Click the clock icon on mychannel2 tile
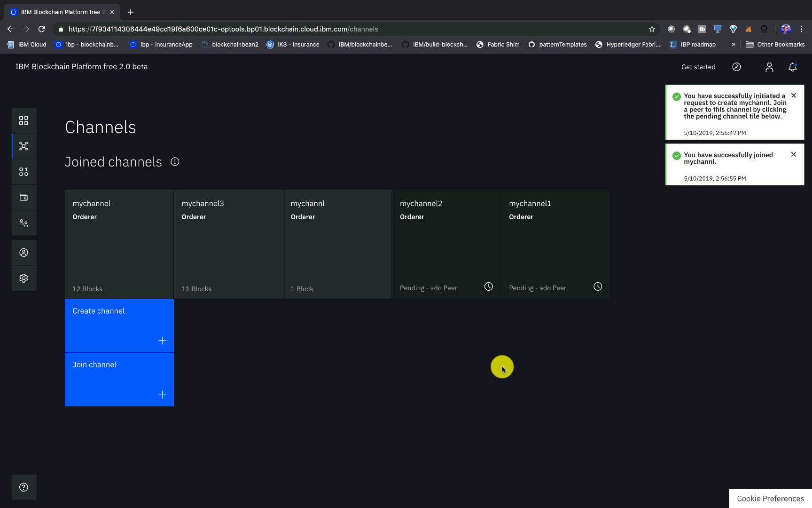812x508 pixels. (489, 286)
